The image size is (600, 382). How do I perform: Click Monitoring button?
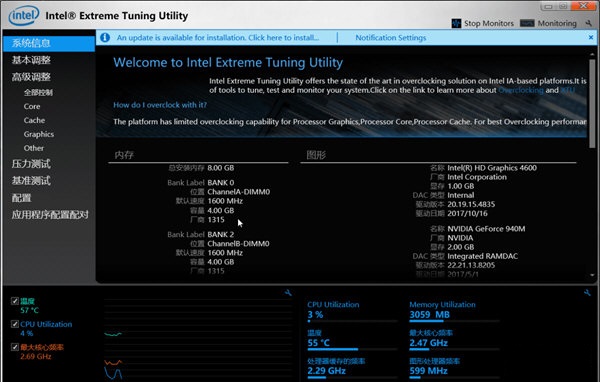[x=548, y=23]
